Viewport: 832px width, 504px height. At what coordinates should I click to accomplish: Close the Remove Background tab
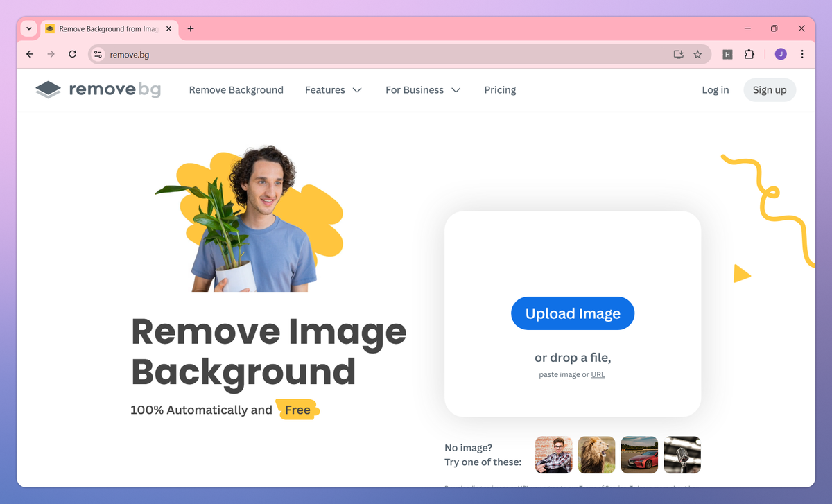(x=168, y=29)
